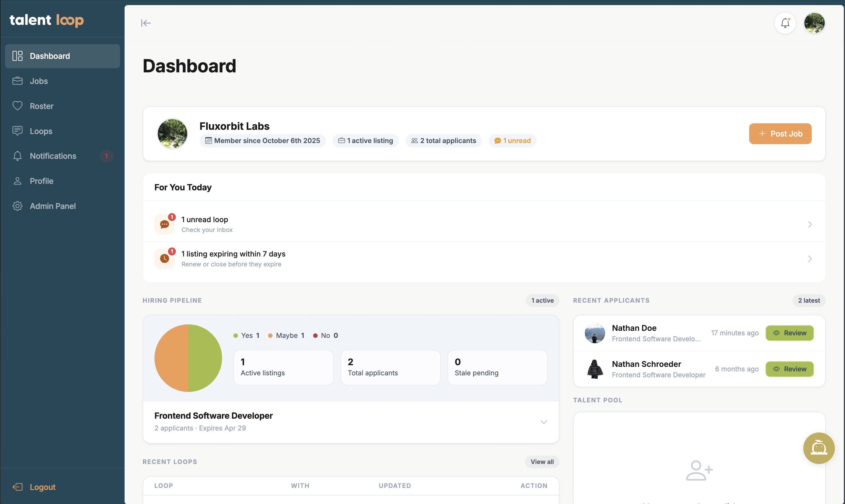845x504 pixels.
Task: Expand the Frontend Software Developer pipeline details
Action: [x=543, y=422]
